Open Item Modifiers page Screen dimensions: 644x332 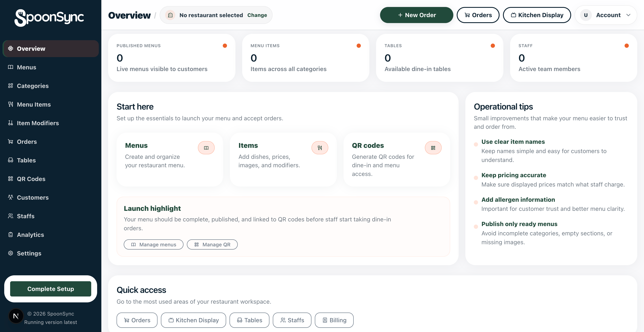[x=51, y=123]
